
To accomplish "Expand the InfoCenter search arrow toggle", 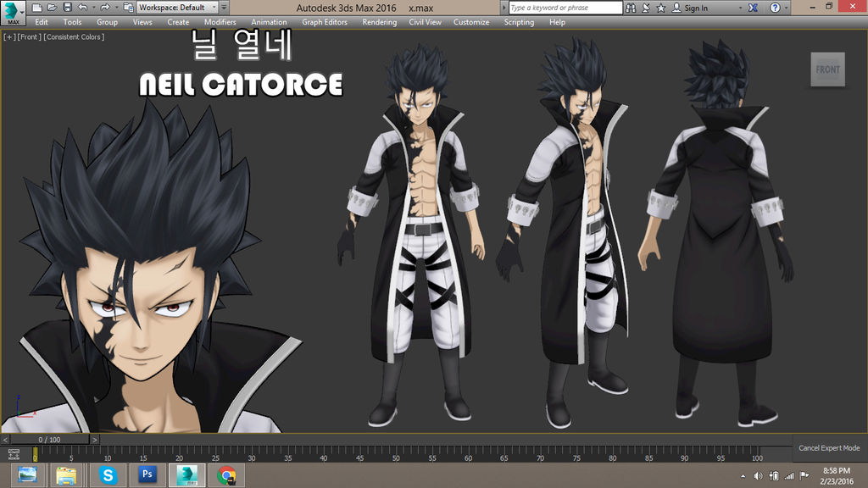I will [x=504, y=8].
